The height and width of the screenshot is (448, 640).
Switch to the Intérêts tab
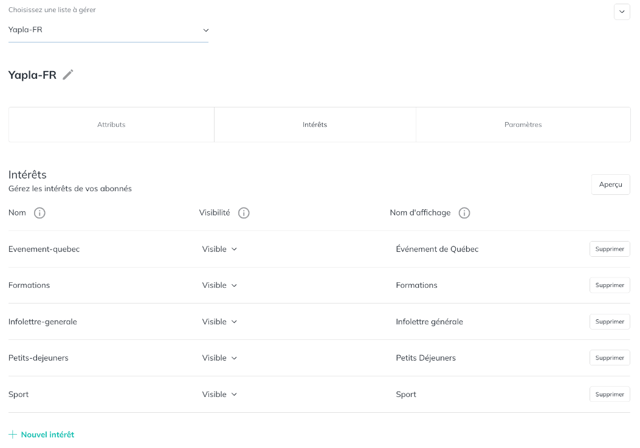(x=315, y=125)
